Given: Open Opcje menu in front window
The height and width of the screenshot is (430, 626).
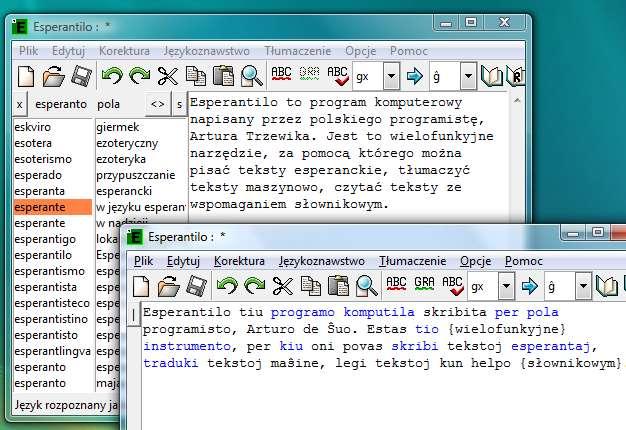Looking at the screenshot, I should 475,261.
